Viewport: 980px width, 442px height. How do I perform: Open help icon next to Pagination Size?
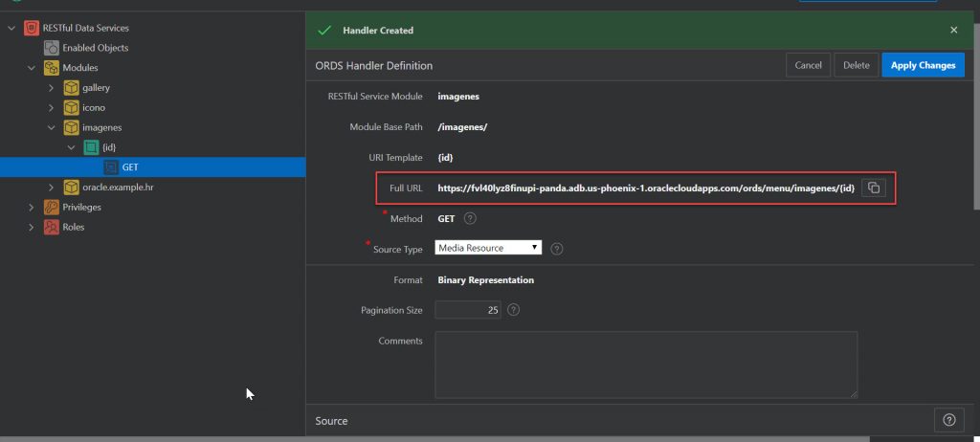tap(513, 310)
